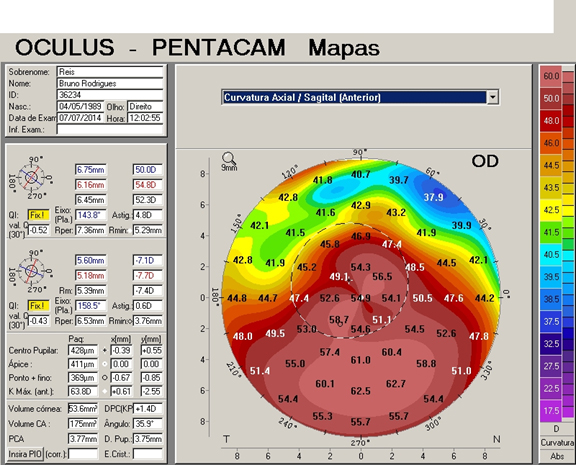Click the posterior axis compass diagram
The width and height of the screenshot is (576, 465).
coord(31,271)
